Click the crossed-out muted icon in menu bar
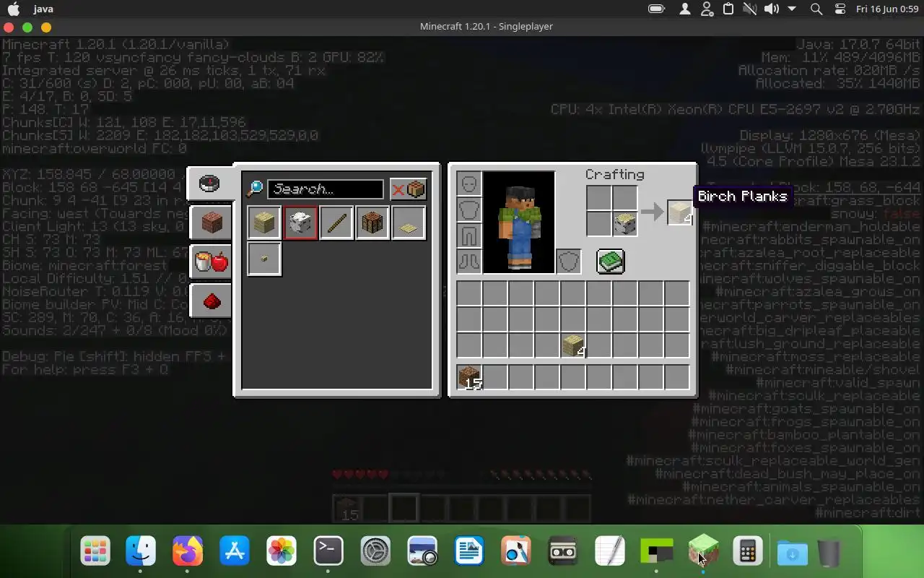Image resolution: width=924 pixels, height=578 pixels. [750, 9]
